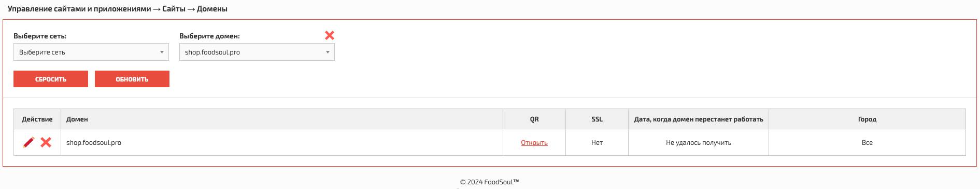This screenshot has height=189, width=980.
Task: Go to "Управление сайтами и приложениями" breadcrumb
Action: [x=79, y=9]
